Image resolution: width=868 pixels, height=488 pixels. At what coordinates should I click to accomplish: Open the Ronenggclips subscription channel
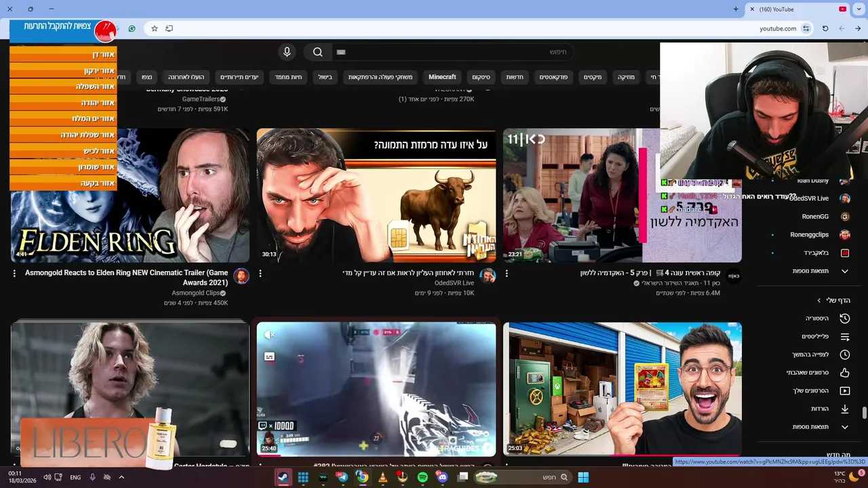click(x=810, y=235)
